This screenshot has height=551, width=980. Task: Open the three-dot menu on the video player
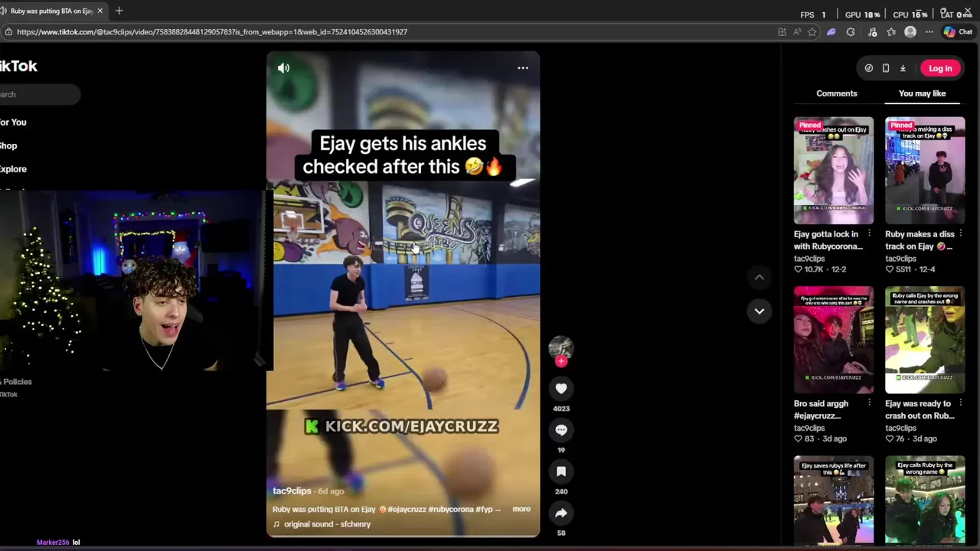523,68
